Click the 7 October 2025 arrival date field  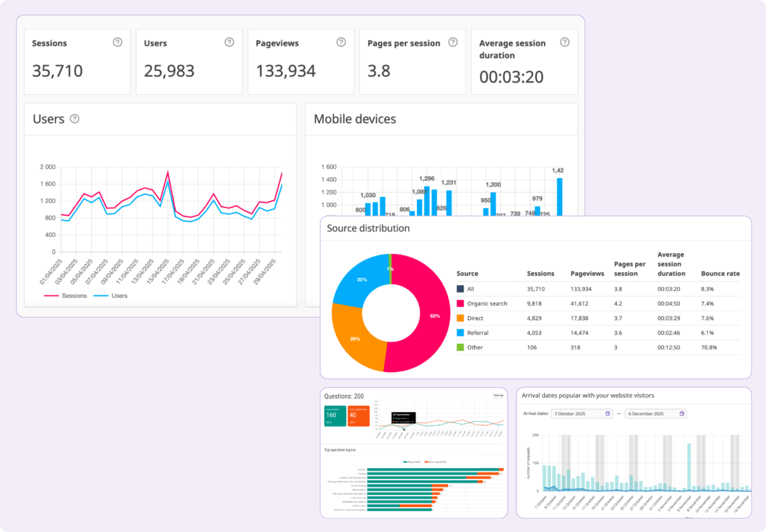tap(581, 414)
